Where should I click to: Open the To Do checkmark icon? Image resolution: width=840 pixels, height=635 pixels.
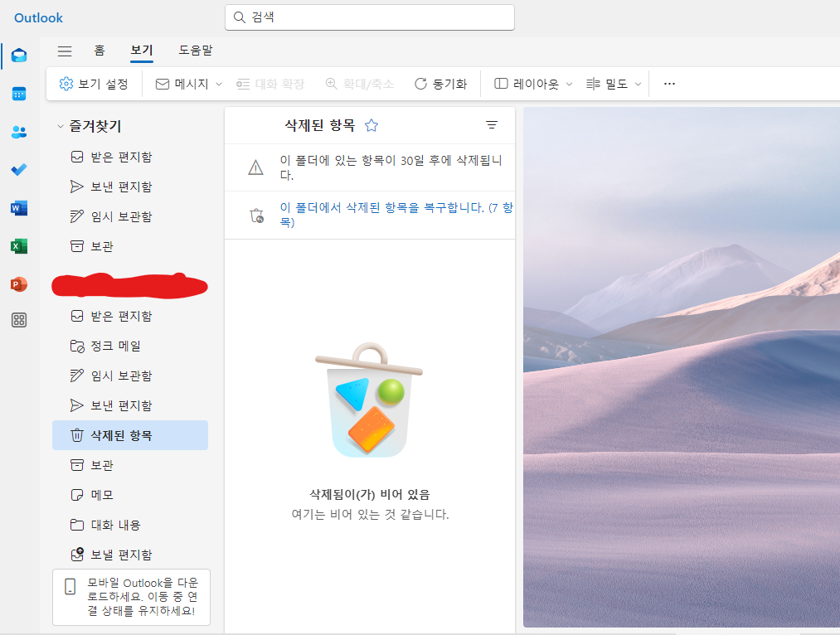click(x=19, y=170)
